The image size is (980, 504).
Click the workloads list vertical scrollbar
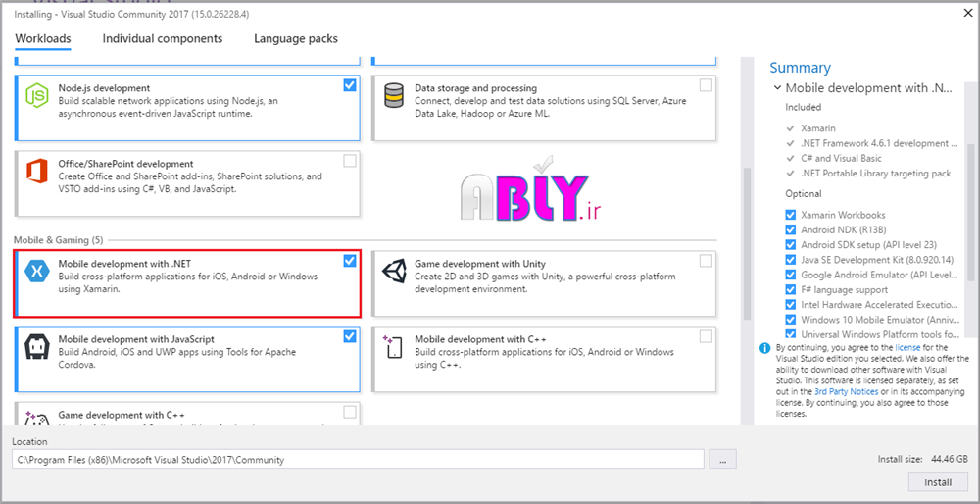746,244
